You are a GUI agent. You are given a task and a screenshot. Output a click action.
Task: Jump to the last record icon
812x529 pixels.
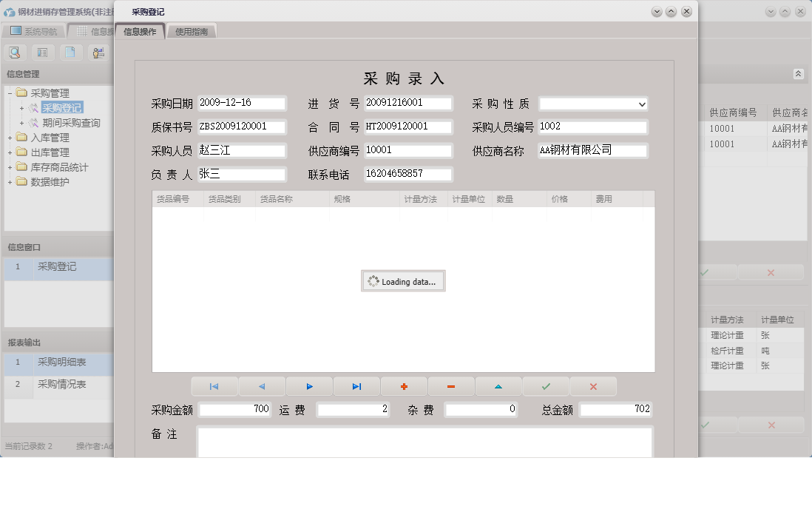(356, 385)
